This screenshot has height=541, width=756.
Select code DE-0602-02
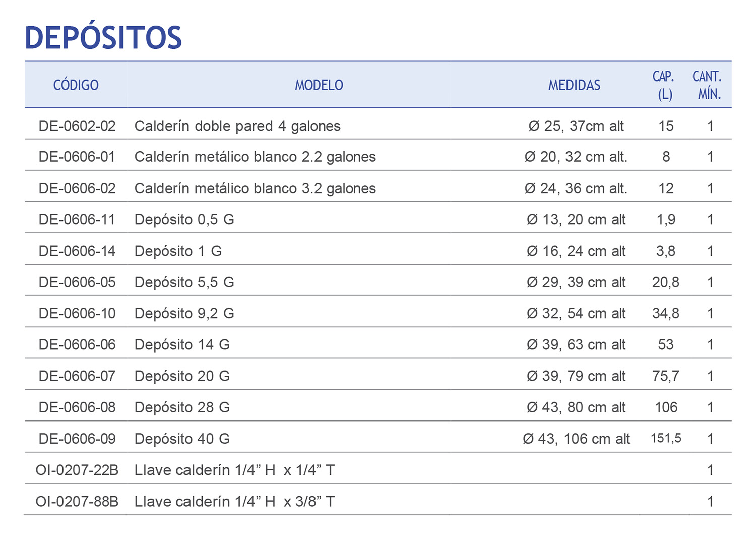point(76,126)
